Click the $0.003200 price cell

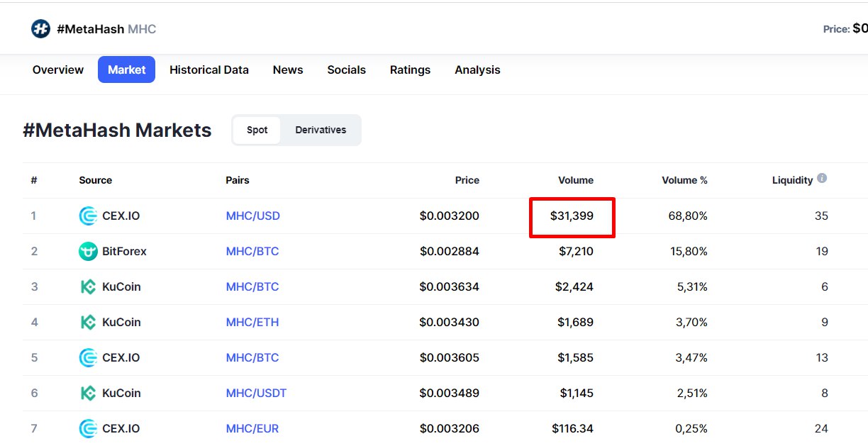click(x=450, y=216)
